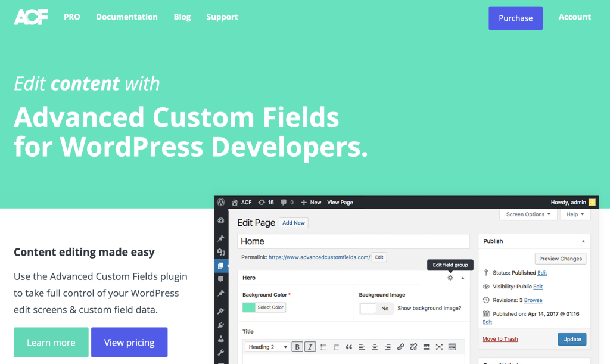Open the Posts pin icon in WordPress sidebar

(x=221, y=238)
